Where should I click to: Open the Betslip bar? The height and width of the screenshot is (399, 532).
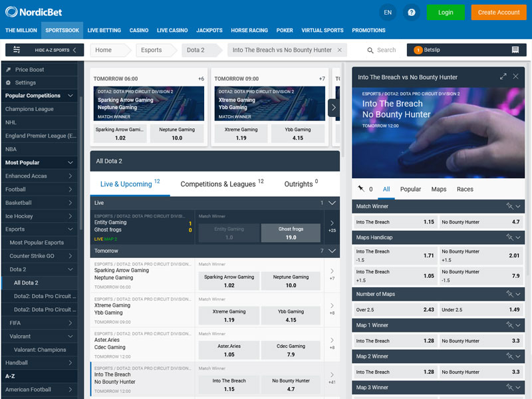coord(467,50)
